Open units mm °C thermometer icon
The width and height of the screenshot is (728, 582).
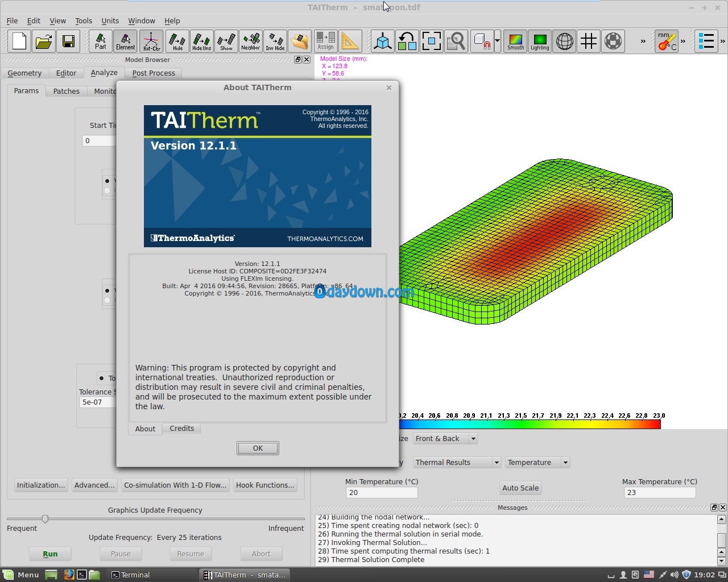tap(667, 41)
